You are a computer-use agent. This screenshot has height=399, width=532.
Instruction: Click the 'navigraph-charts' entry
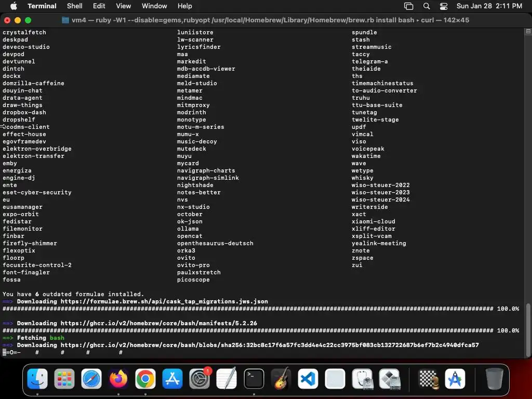(206, 170)
